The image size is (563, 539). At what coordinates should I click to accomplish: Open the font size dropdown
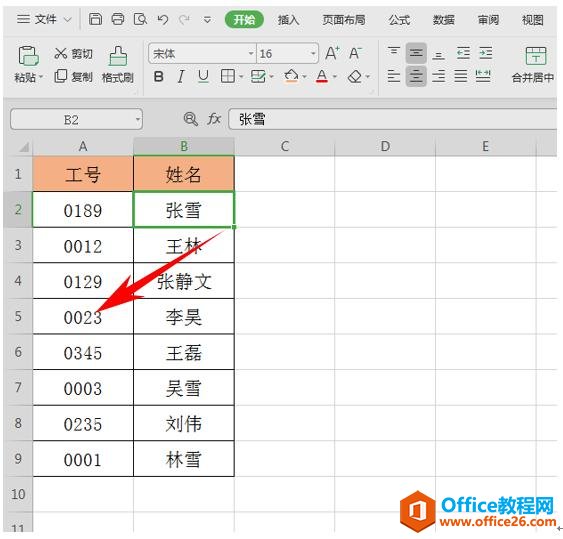313,54
